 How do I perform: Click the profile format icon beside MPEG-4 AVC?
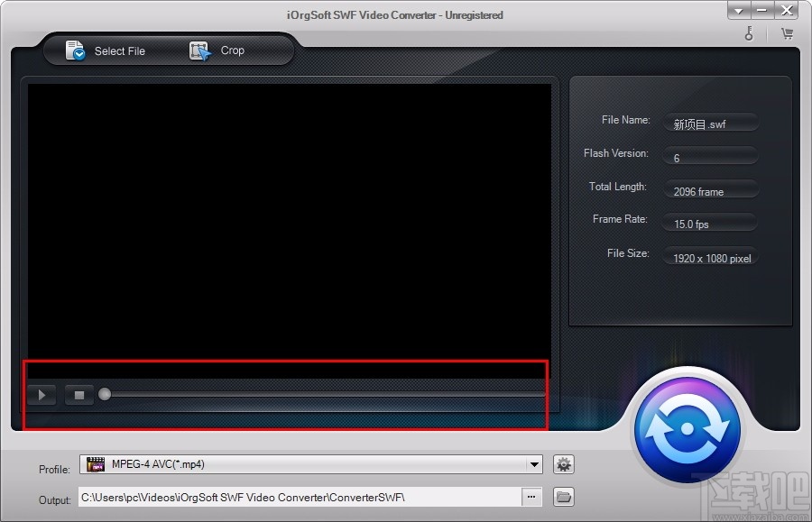coord(96,464)
